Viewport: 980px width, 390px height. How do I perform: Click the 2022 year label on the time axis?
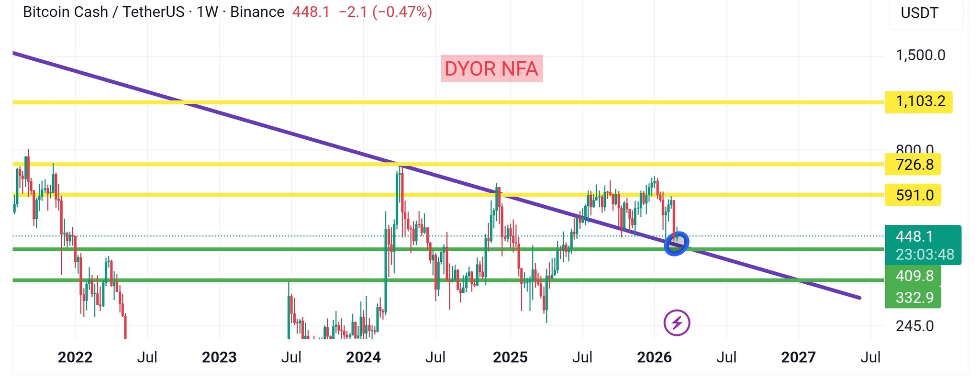pyautogui.click(x=75, y=357)
